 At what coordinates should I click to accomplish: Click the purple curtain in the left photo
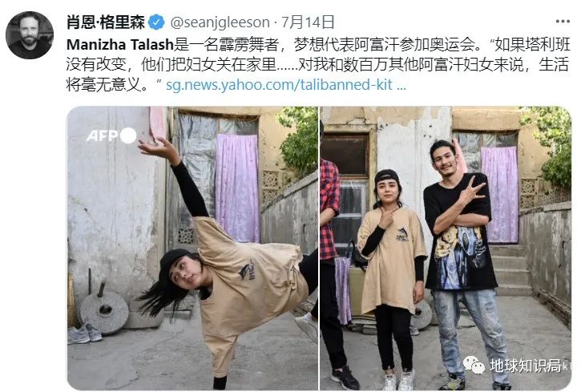pyautogui.click(x=237, y=188)
